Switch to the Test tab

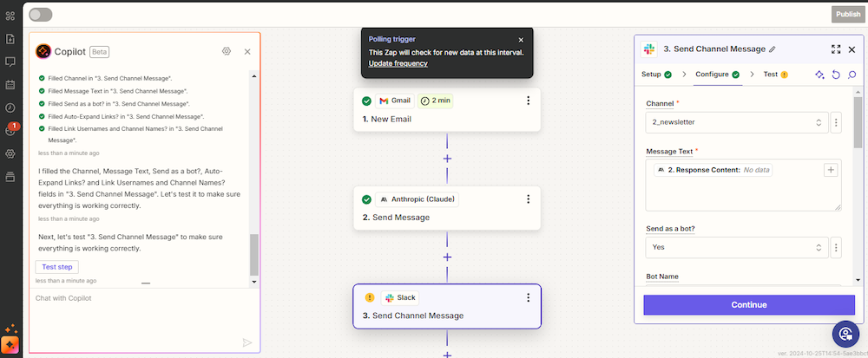tap(775, 74)
